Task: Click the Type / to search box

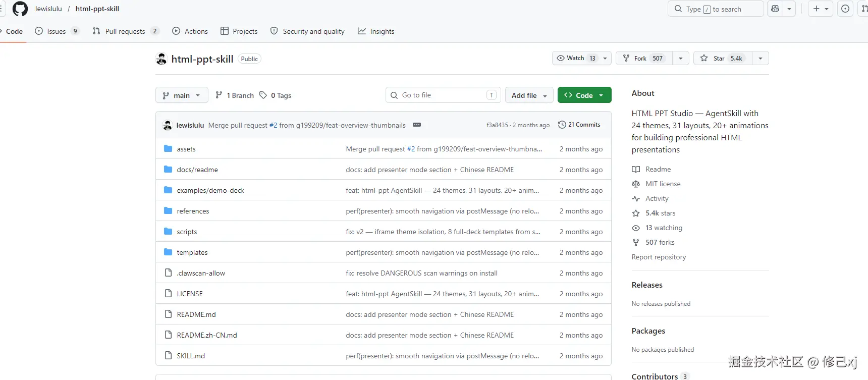Action: (x=716, y=9)
